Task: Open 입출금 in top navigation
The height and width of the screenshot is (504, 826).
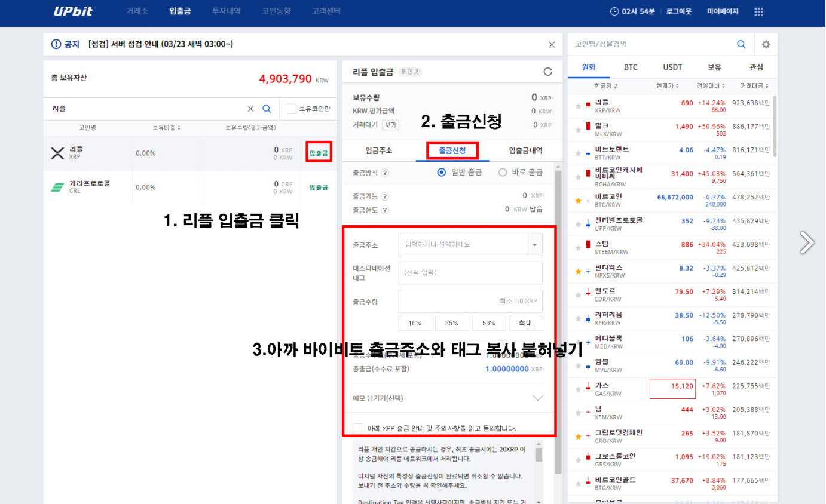Action: [x=180, y=11]
